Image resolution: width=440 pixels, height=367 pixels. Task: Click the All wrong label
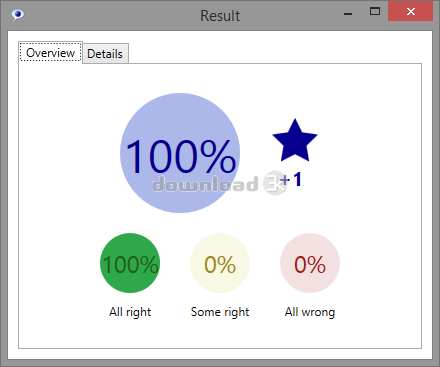click(310, 312)
